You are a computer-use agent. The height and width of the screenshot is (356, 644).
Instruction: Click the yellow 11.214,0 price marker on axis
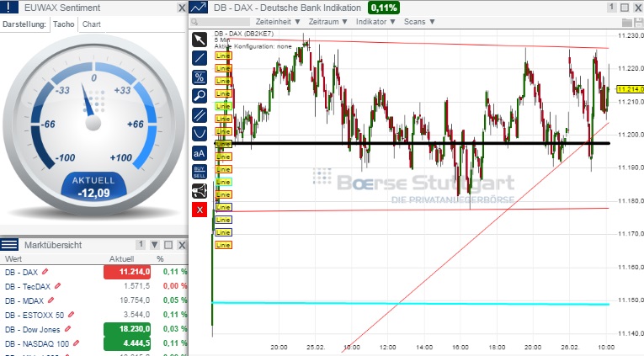tap(630, 89)
